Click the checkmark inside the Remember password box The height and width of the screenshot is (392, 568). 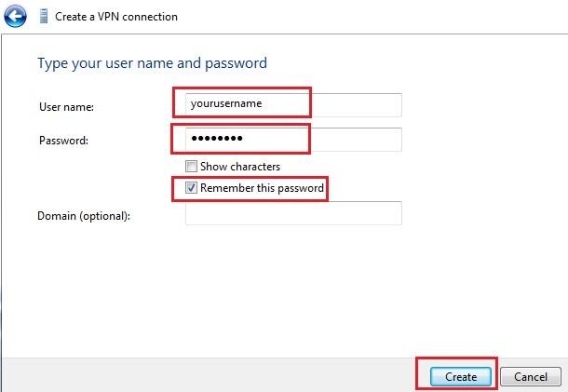pyautogui.click(x=191, y=188)
